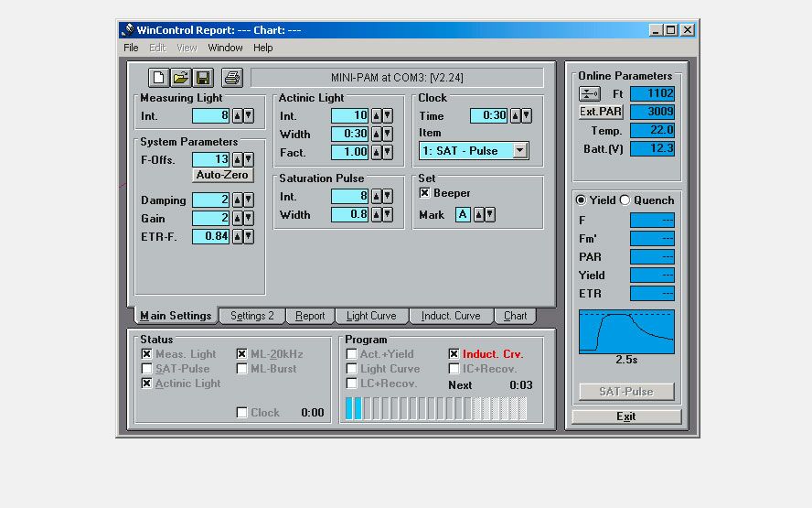The height and width of the screenshot is (508, 812).
Task: Decrease Actinic Light Int. with down arrow
Action: pos(388,115)
